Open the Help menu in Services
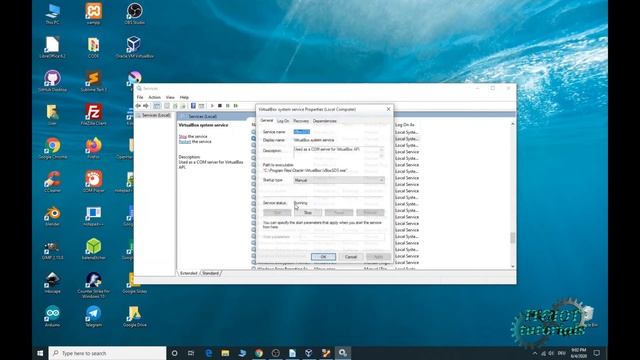 [x=184, y=97]
